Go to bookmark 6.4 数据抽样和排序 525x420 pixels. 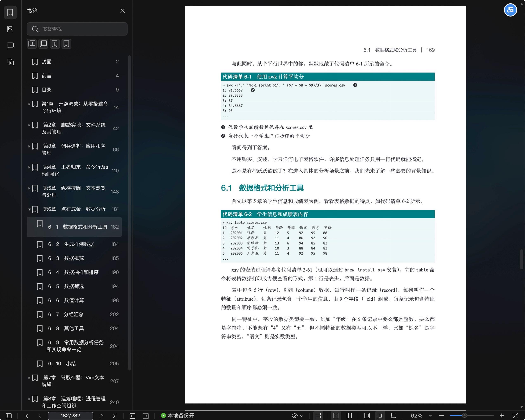click(x=74, y=272)
